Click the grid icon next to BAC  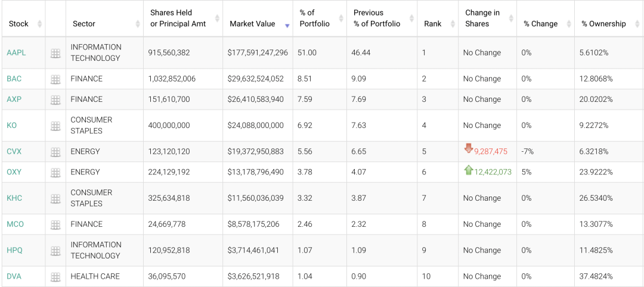[x=55, y=79]
